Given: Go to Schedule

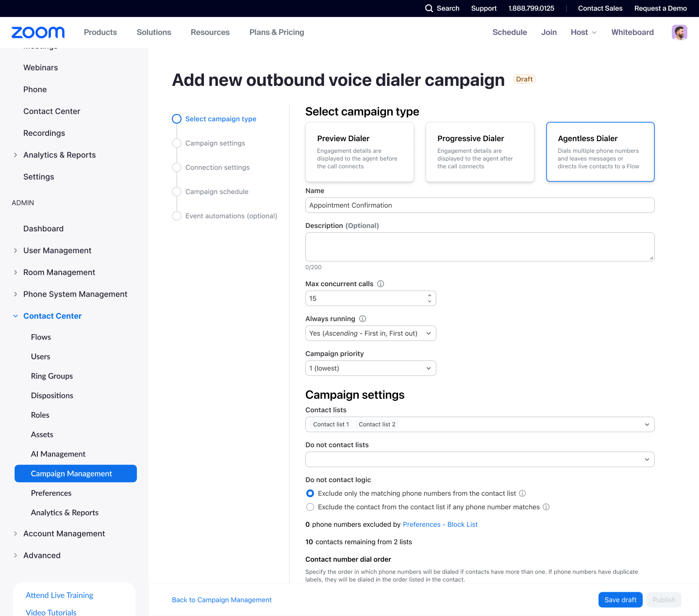Looking at the screenshot, I should (x=510, y=32).
